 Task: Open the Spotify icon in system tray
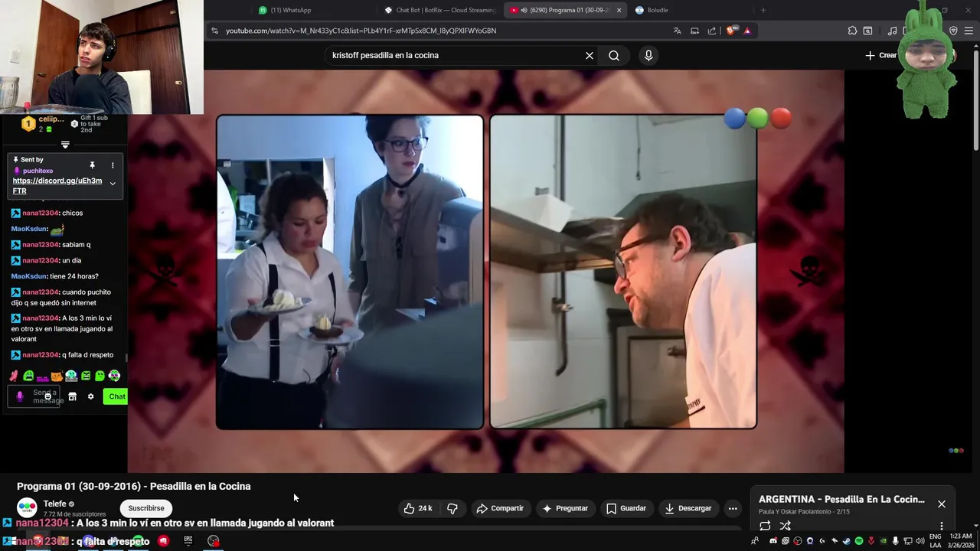point(859,541)
